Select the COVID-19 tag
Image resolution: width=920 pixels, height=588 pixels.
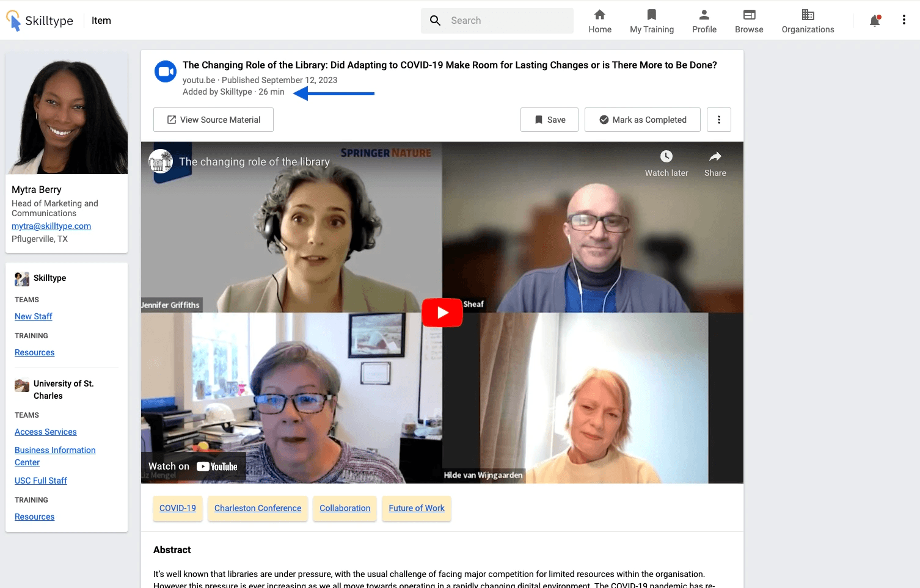[178, 509]
